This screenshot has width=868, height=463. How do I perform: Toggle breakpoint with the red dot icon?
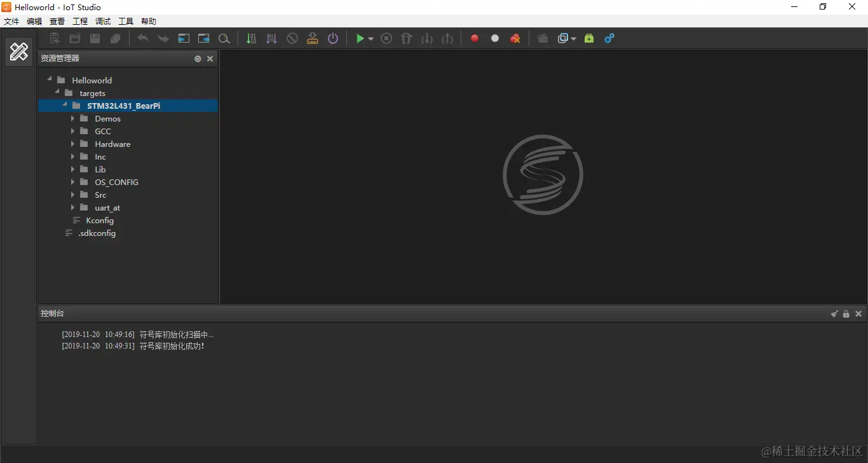coord(475,38)
